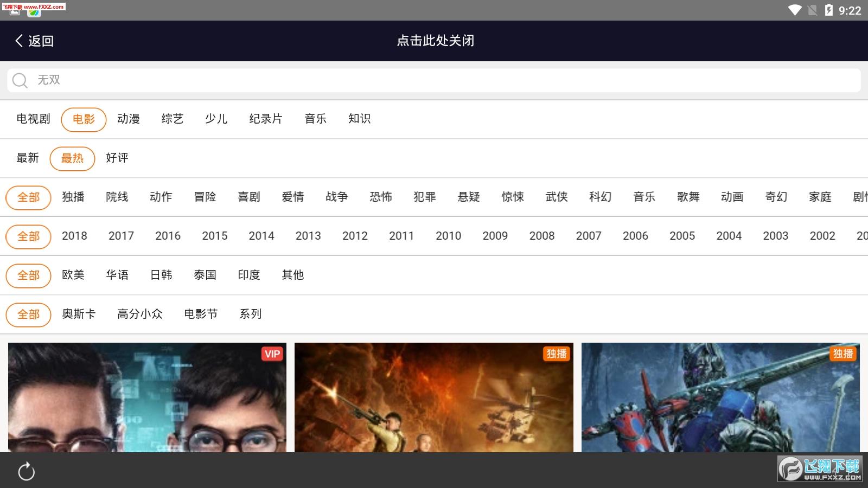Filter genre by 科幻

click(601, 197)
